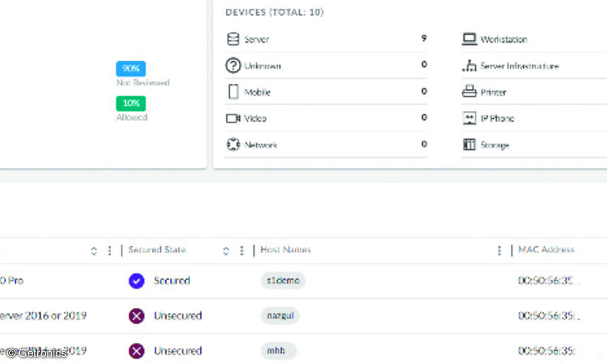Image resolution: width=607 pixels, height=364 pixels.
Task: Click the MAC address in s1demo row
Action: (x=549, y=281)
